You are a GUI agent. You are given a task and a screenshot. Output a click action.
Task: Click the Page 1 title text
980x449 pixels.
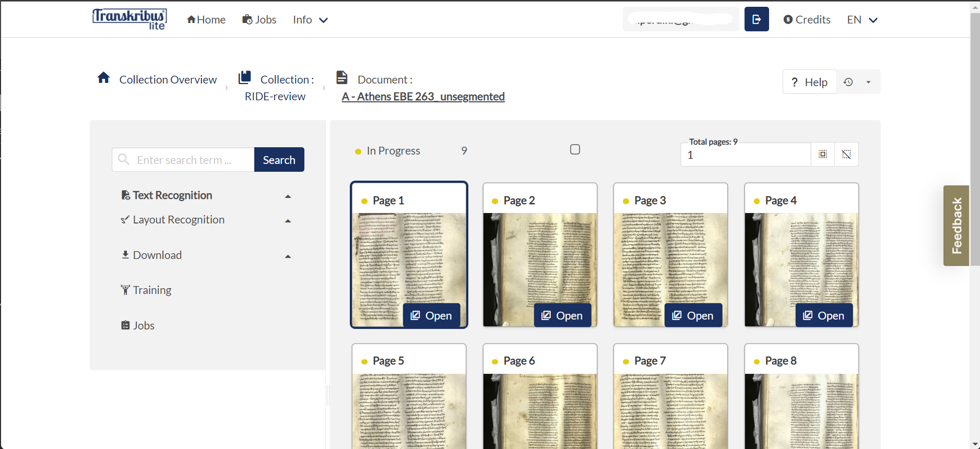coord(388,200)
